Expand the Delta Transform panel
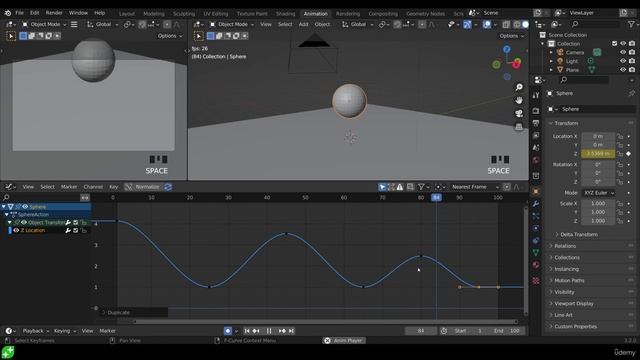The width and height of the screenshot is (640, 360). click(579, 234)
